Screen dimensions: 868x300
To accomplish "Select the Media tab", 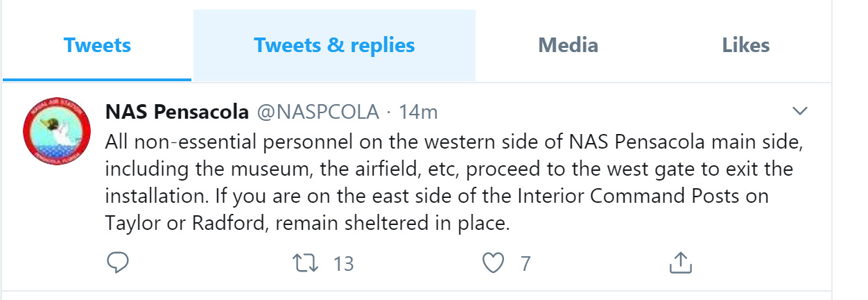I will 568,46.
